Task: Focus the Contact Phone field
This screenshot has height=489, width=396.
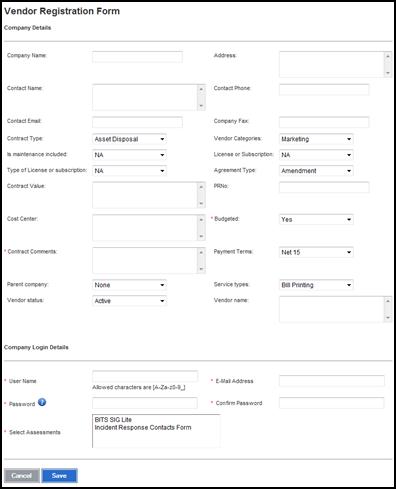Action: point(324,90)
